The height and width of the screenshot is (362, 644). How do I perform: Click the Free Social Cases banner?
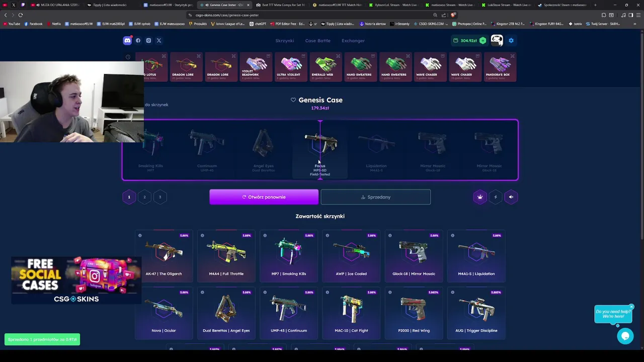[x=76, y=281]
